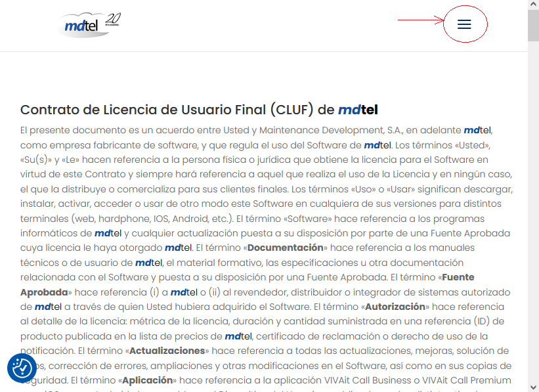
Task: Open the cookie preferences badge
Action: pyautogui.click(x=22, y=368)
